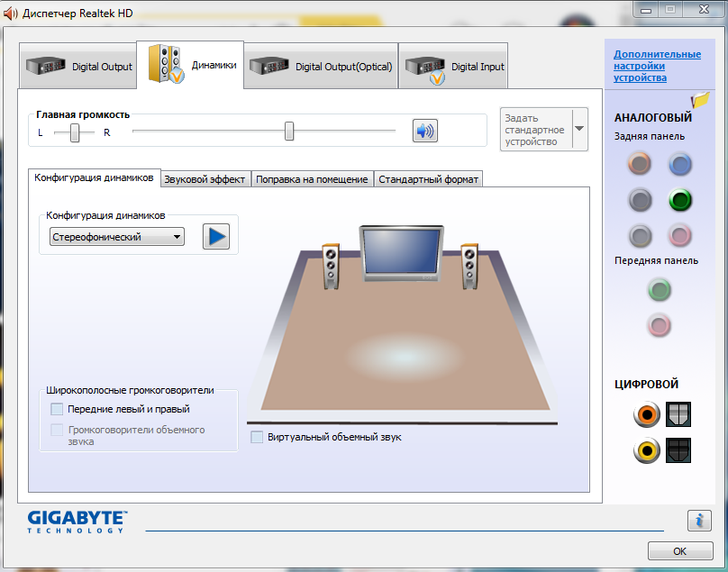The image size is (728, 572).
Task: Click the Realtek speaker icon in title bar
Action: pos(10,13)
